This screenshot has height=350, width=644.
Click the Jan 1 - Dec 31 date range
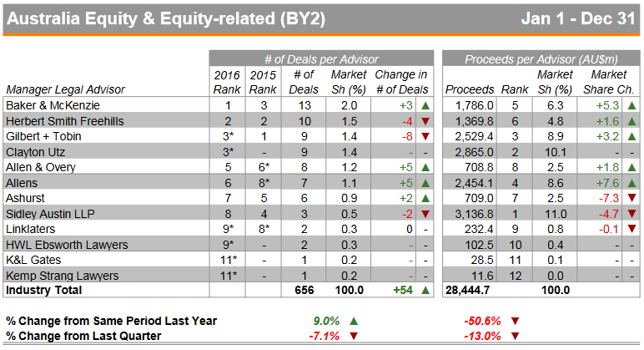click(578, 18)
